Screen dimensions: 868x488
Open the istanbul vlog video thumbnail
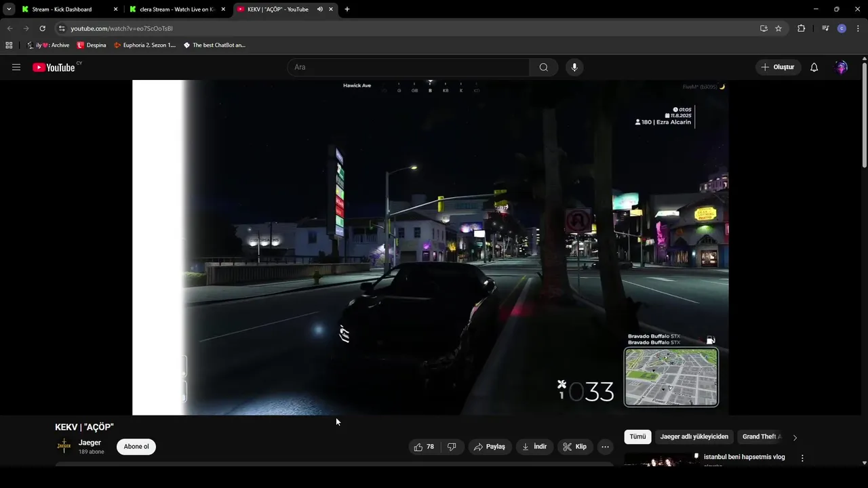point(661,459)
